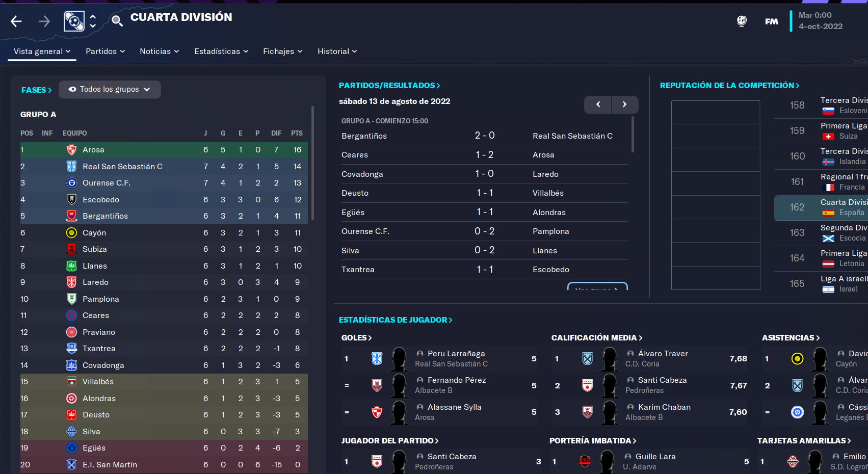Expand the up-down selector beside competition logo
The image size is (868, 474).
click(x=93, y=21)
